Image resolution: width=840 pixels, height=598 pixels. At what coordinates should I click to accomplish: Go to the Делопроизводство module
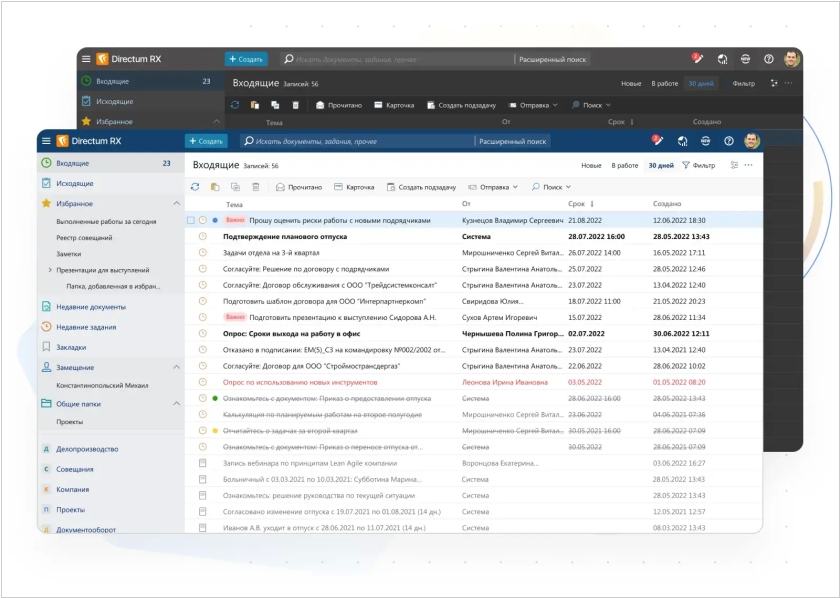[87, 449]
